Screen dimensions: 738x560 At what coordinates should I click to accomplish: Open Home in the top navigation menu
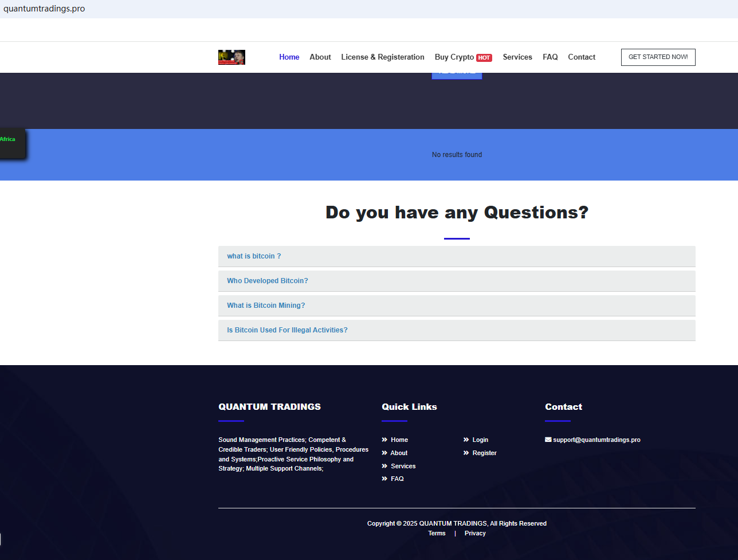(x=289, y=57)
